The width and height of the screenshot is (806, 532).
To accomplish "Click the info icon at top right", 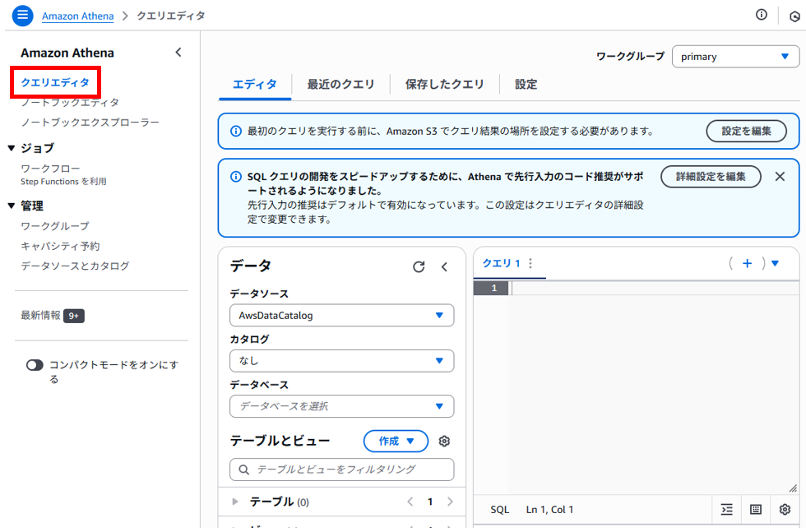I will 762,15.
